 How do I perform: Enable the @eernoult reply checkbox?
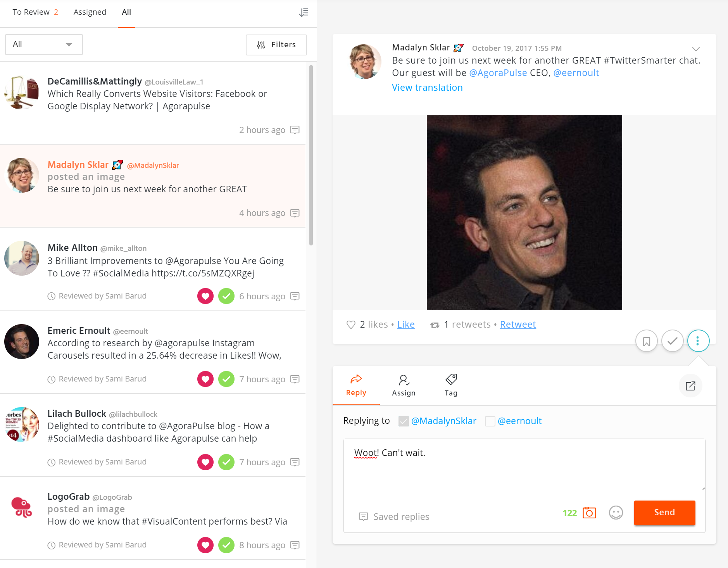click(x=490, y=421)
